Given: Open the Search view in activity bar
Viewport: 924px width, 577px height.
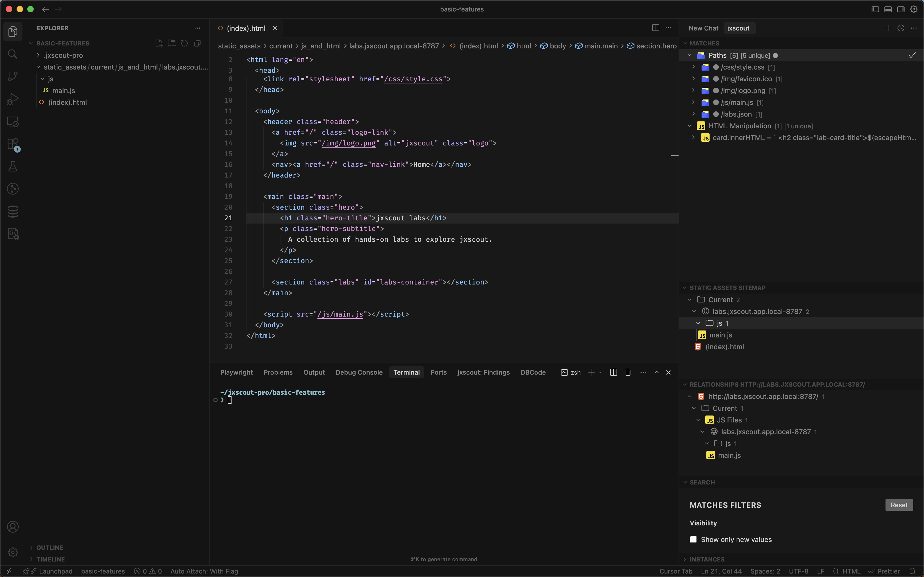Looking at the screenshot, I should point(13,54).
